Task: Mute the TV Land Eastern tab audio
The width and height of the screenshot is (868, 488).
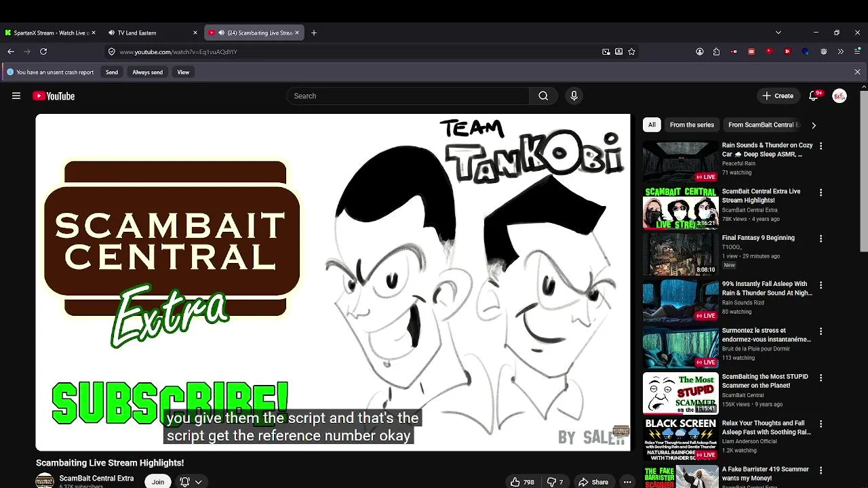Action: point(111,33)
